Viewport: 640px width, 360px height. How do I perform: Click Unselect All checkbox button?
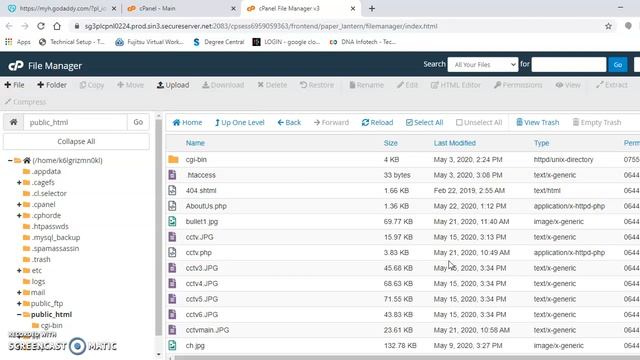tap(479, 122)
